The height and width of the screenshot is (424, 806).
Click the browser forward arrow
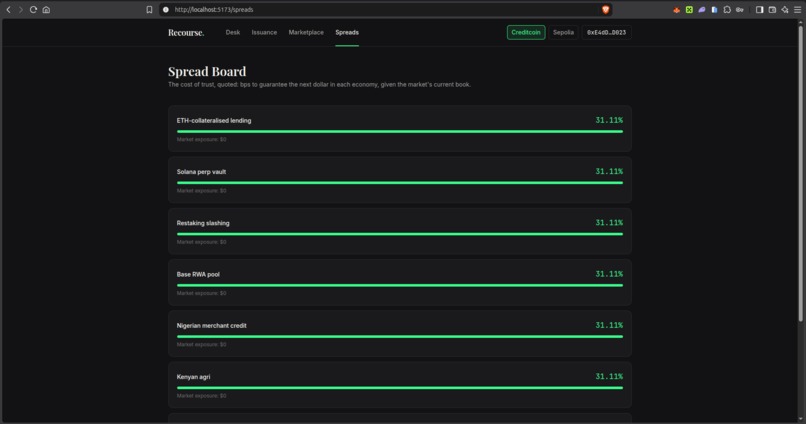21,10
